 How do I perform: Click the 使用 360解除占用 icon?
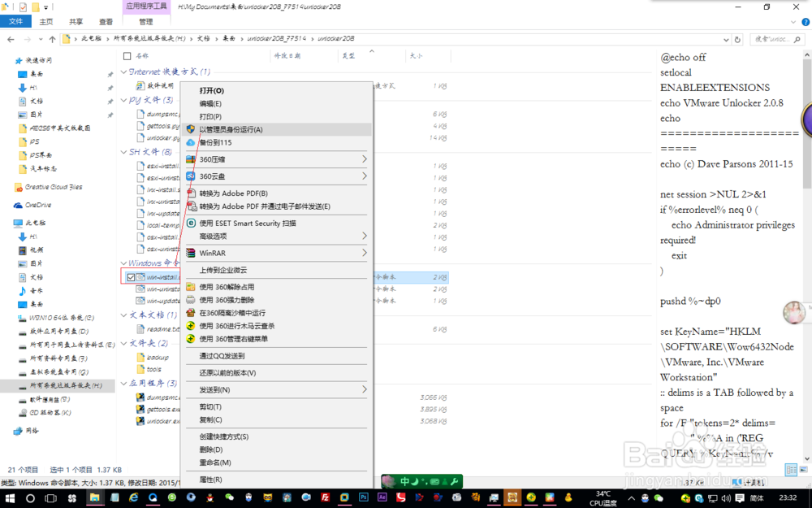coord(191,287)
